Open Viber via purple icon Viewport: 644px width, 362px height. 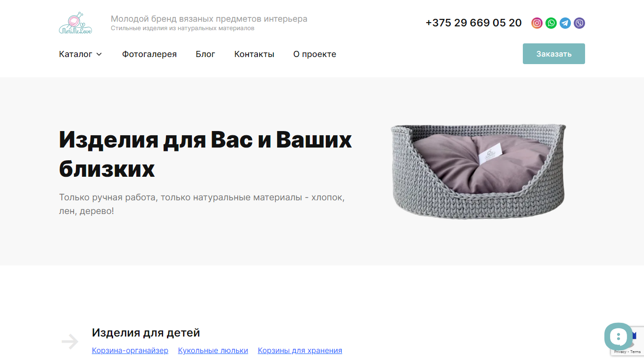(x=579, y=23)
